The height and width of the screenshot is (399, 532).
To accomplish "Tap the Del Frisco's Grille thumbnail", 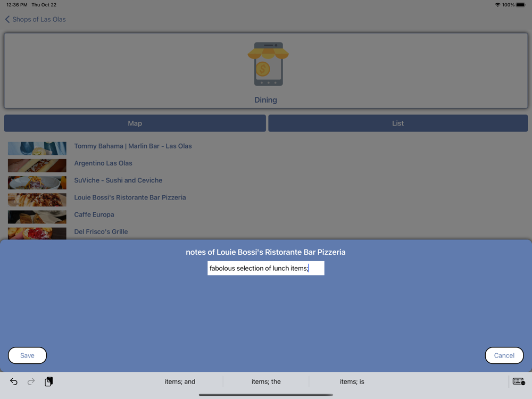I will coord(37,234).
